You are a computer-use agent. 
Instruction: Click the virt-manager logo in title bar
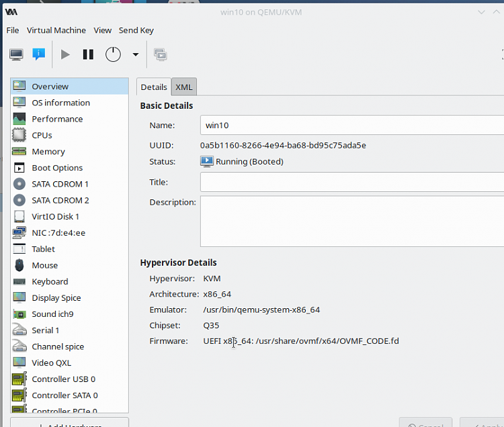pyautogui.click(x=11, y=12)
